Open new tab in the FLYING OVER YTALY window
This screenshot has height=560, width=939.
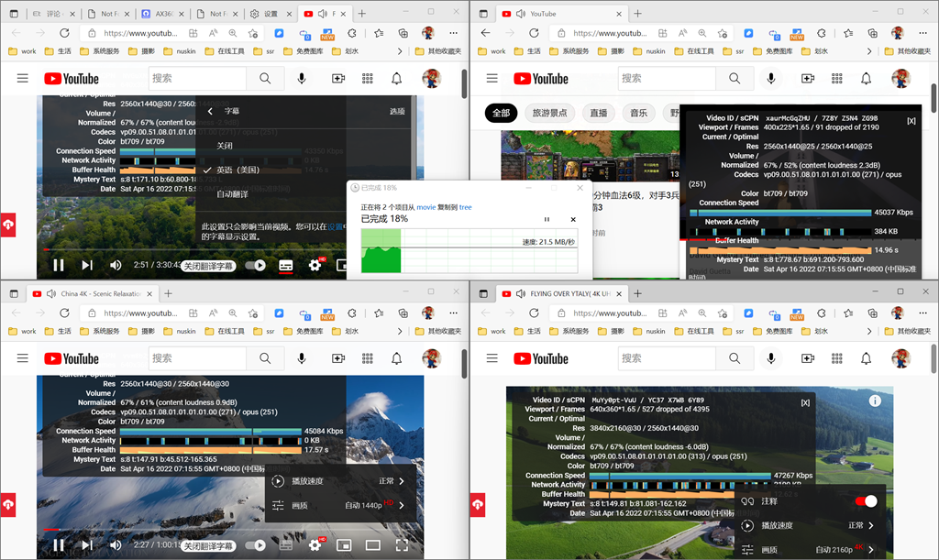tap(638, 294)
